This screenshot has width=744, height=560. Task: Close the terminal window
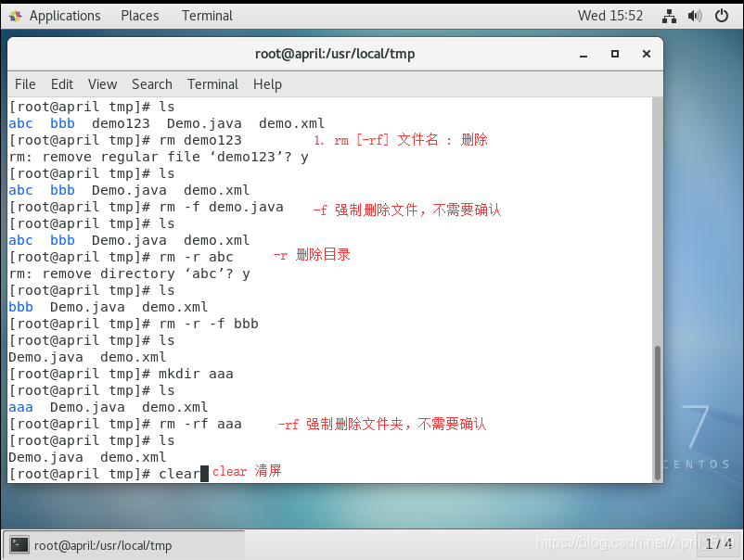(647, 54)
